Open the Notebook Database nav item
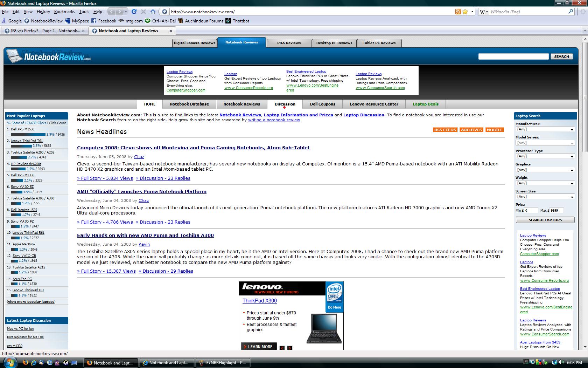Screen dimensions: 588x368 click(x=189, y=104)
